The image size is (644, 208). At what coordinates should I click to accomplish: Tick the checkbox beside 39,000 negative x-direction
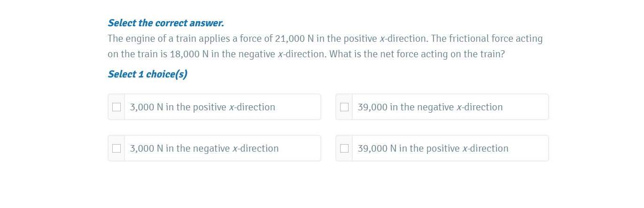tap(344, 107)
